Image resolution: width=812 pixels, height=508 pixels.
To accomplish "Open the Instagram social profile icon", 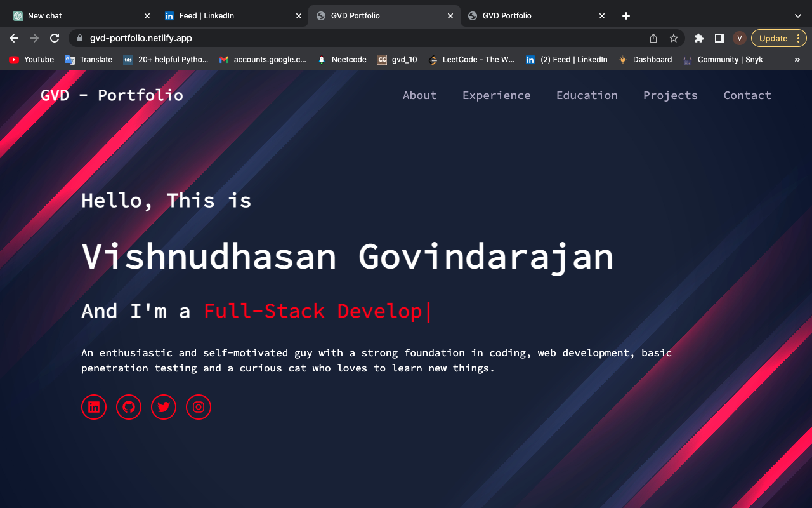I will [x=199, y=407].
